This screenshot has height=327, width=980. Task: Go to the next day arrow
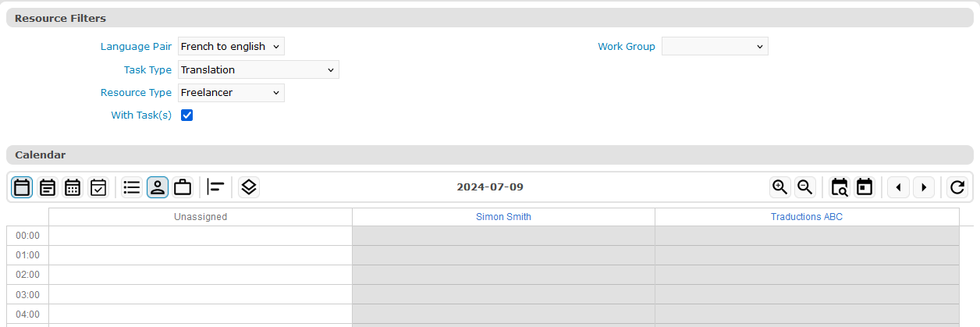(924, 187)
